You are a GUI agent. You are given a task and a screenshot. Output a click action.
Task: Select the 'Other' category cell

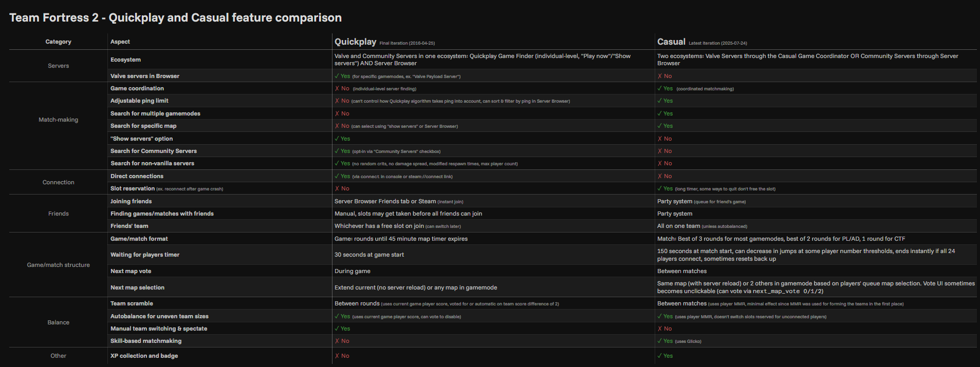[58, 356]
